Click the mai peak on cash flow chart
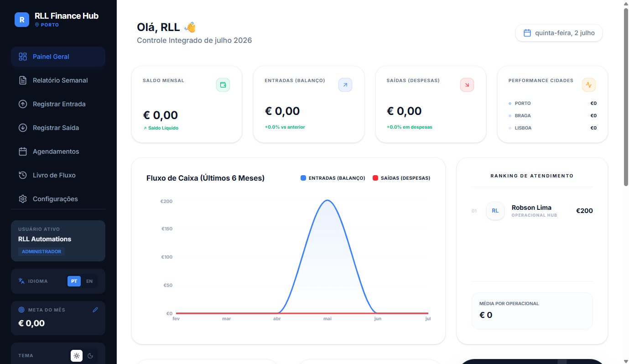Screen dimensions: 629x364 (327, 200)
